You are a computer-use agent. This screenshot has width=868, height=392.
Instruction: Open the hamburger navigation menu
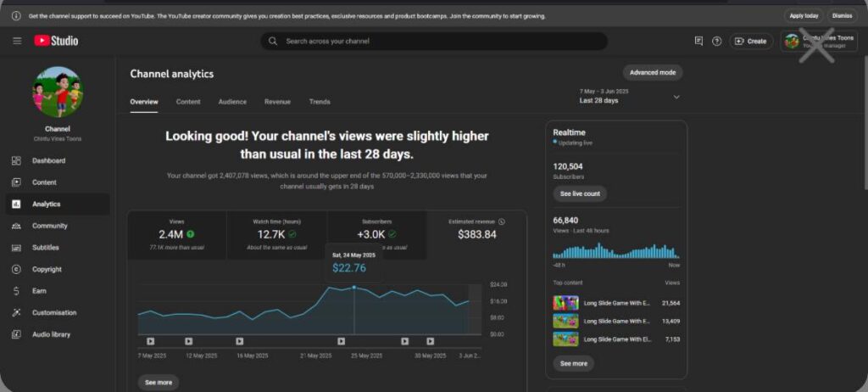coord(17,41)
